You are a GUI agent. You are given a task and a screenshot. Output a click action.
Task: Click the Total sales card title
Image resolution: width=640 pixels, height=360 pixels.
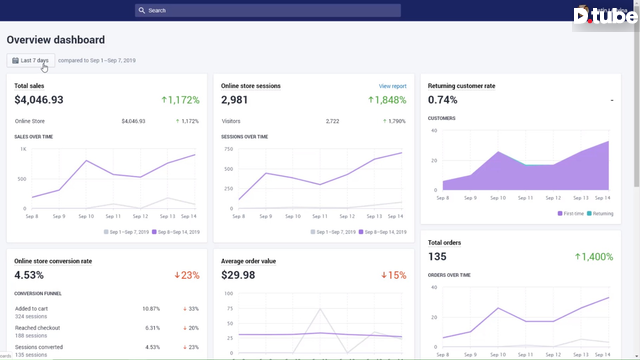point(29,86)
